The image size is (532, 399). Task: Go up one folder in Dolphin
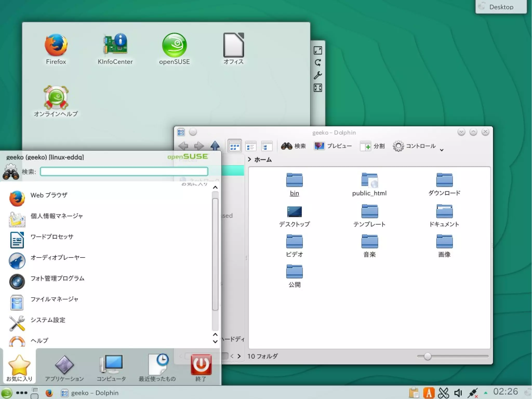[x=215, y=146]
